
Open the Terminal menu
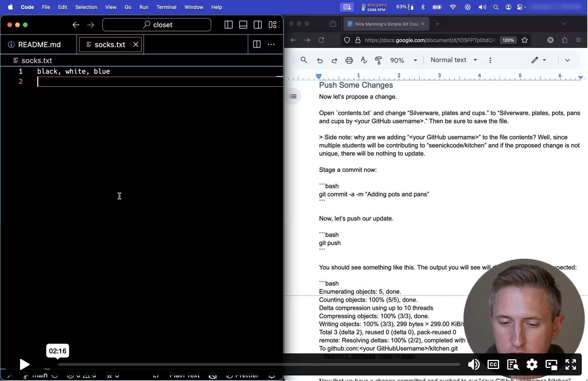pyautogui.click(x=167, y=7)
